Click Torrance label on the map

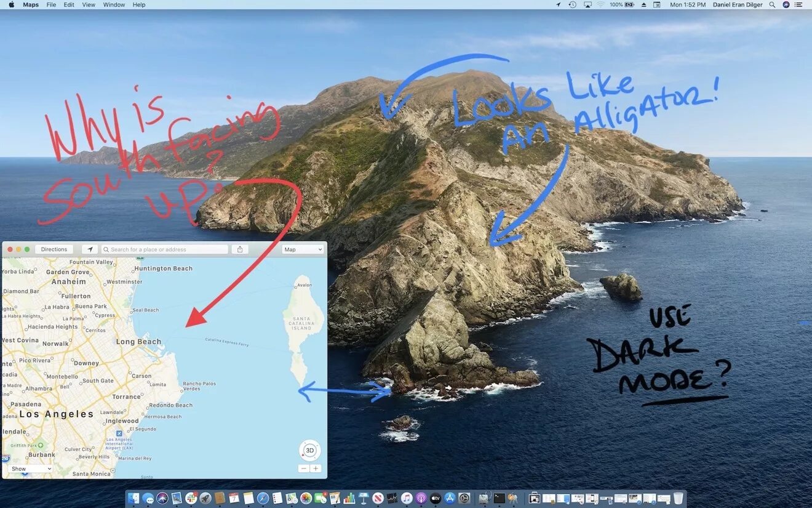click(x=127, y=397)
